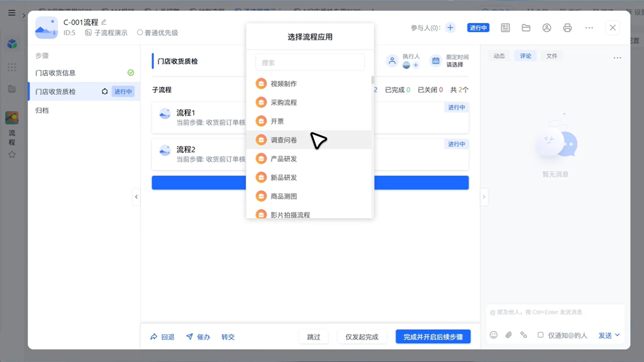Click 完成并开启后续步骤 button
The width and height of the screenshot is (644, 362).
[433, 337]
